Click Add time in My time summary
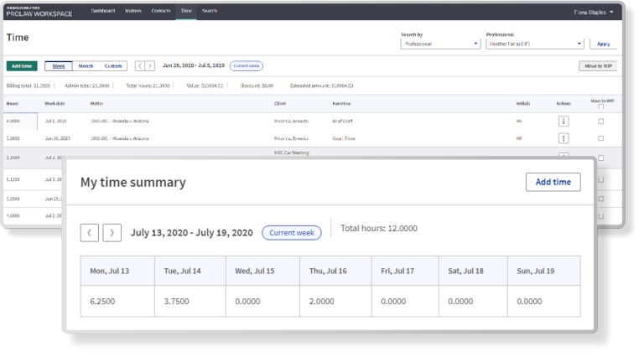This screenshot has width=644, height=362. (x=553, y=182)
